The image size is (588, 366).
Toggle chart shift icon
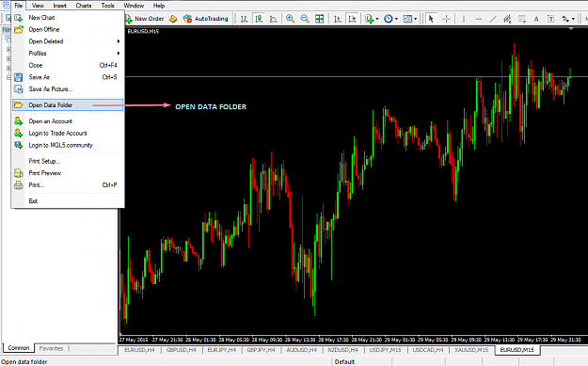point(352,19)
